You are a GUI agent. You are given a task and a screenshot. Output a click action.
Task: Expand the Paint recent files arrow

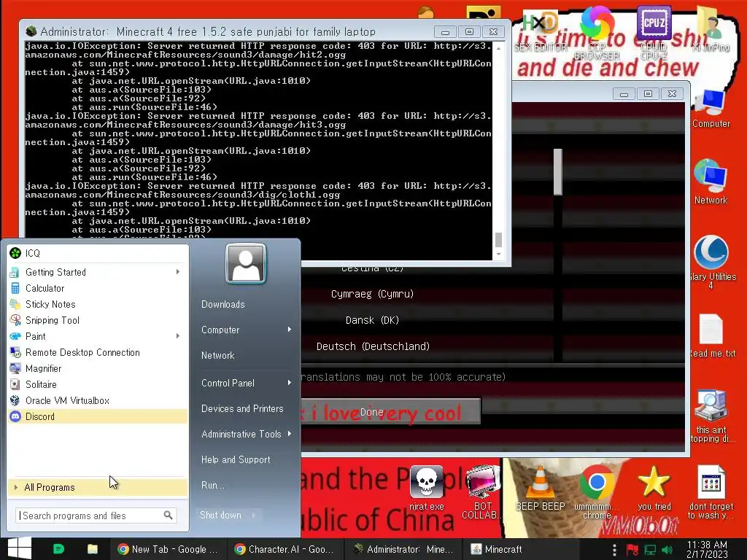(x=178, y=336)
